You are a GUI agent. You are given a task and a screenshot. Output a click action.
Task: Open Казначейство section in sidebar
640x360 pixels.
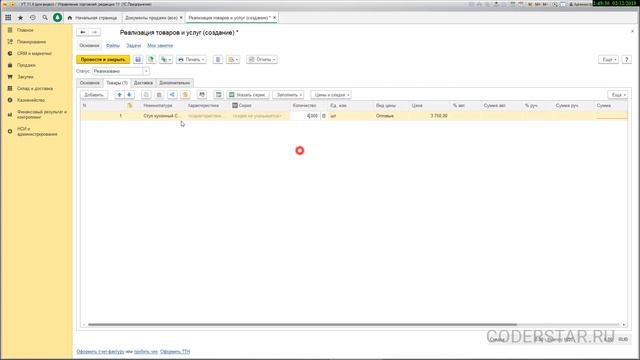coord(31,100)
